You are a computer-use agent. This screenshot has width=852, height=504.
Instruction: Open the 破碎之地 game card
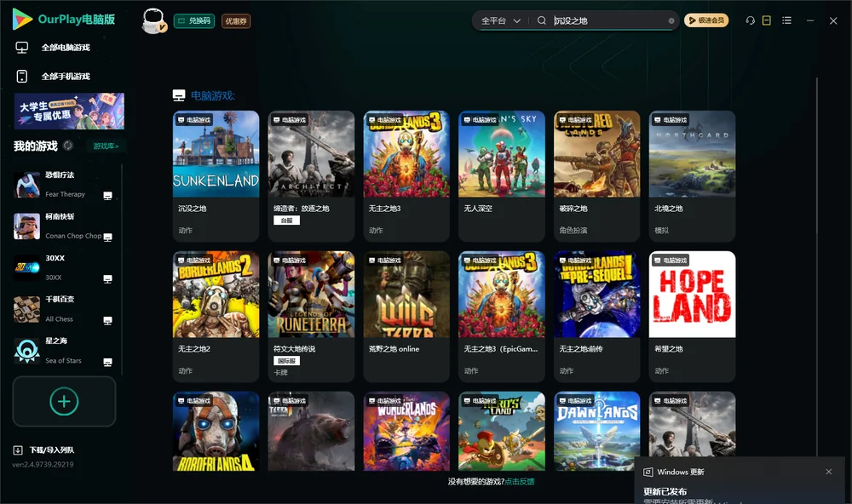point(596,176)
